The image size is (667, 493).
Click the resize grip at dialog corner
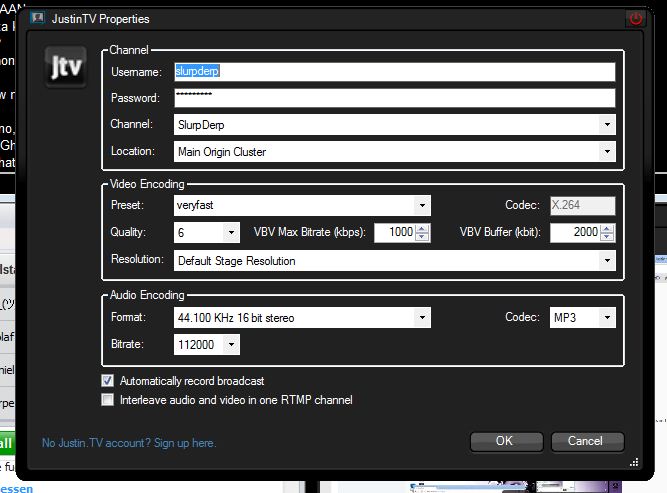(x=634, y=462)
